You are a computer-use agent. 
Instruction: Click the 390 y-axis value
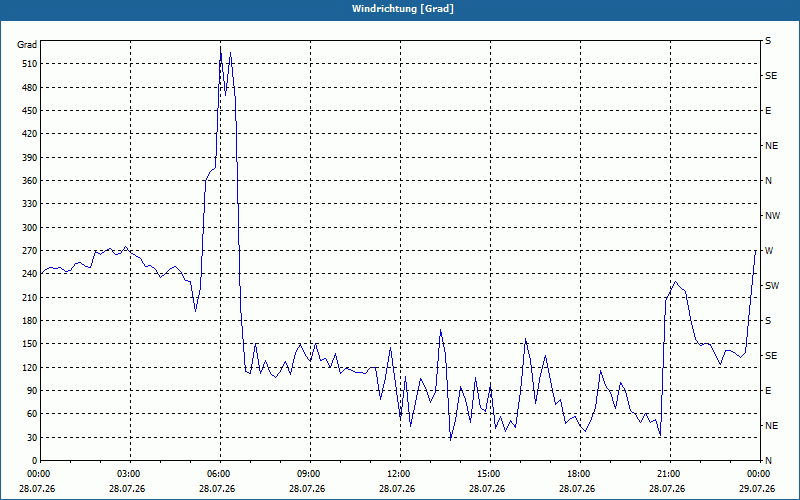30,158
